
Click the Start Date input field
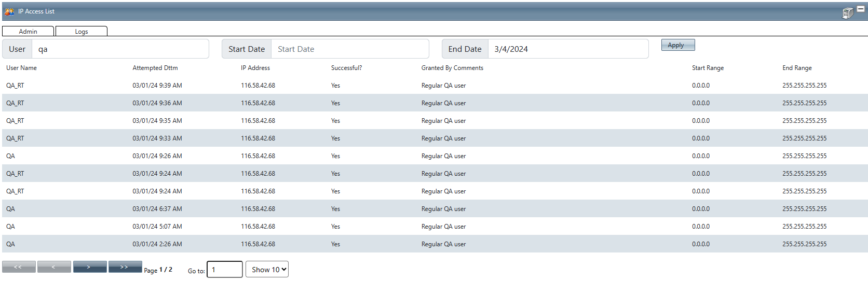[350, 49]
